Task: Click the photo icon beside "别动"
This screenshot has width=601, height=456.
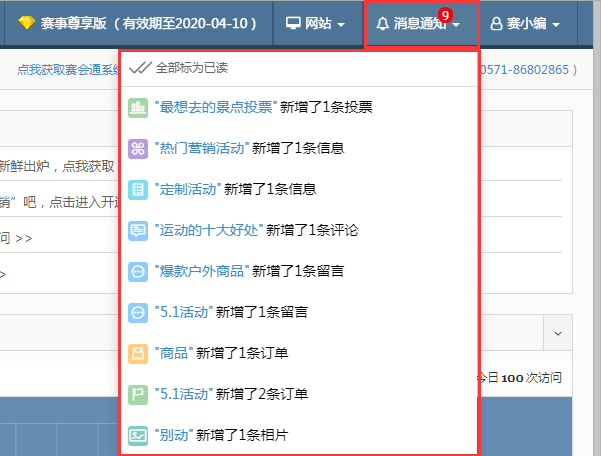Action: pyautogui.click(x=138, y=435)
